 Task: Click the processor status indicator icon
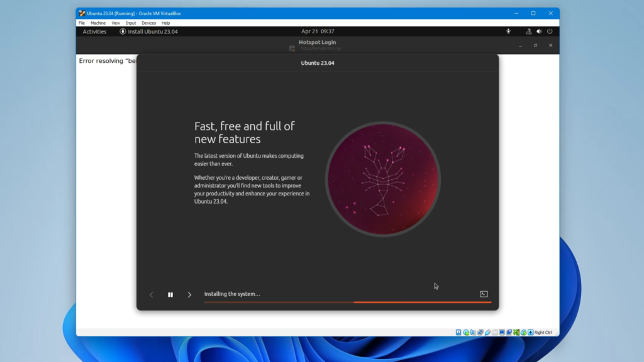coord(516,332)
